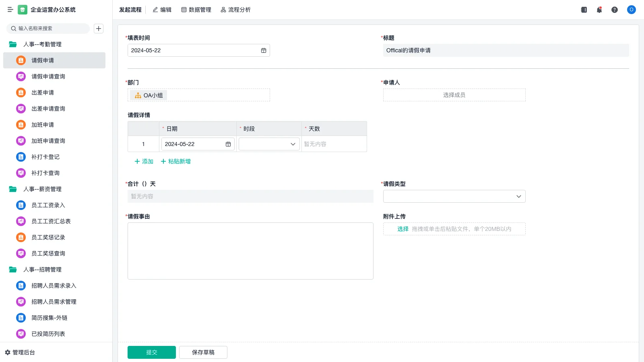This screenshot has width=644, height=362.
Task: Open the calendar picker for 填表时间
Action: (x=264, y=50)
